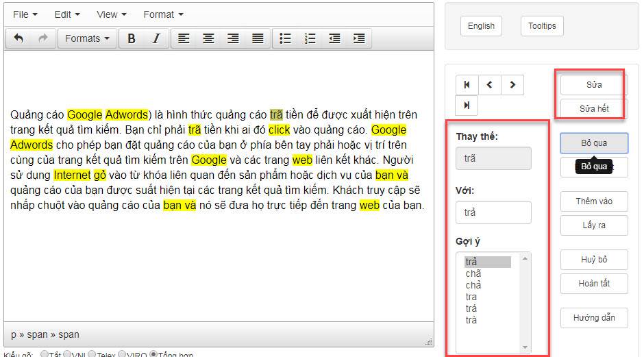The image size is (644, 357).
Task: Toggle bold formatting
Action: click(x=132, y=39)
